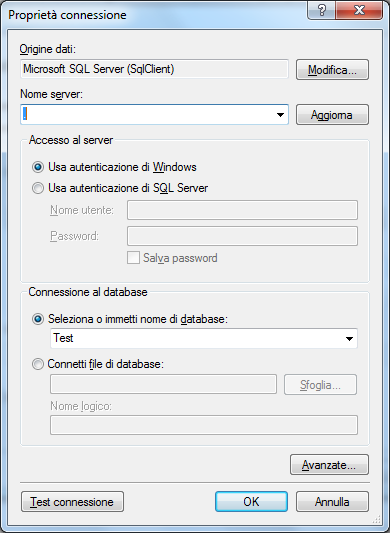Viewport: 390px width, 533px height.
Task: Open the Avanzate advanced settings
Action: [329, 465]
